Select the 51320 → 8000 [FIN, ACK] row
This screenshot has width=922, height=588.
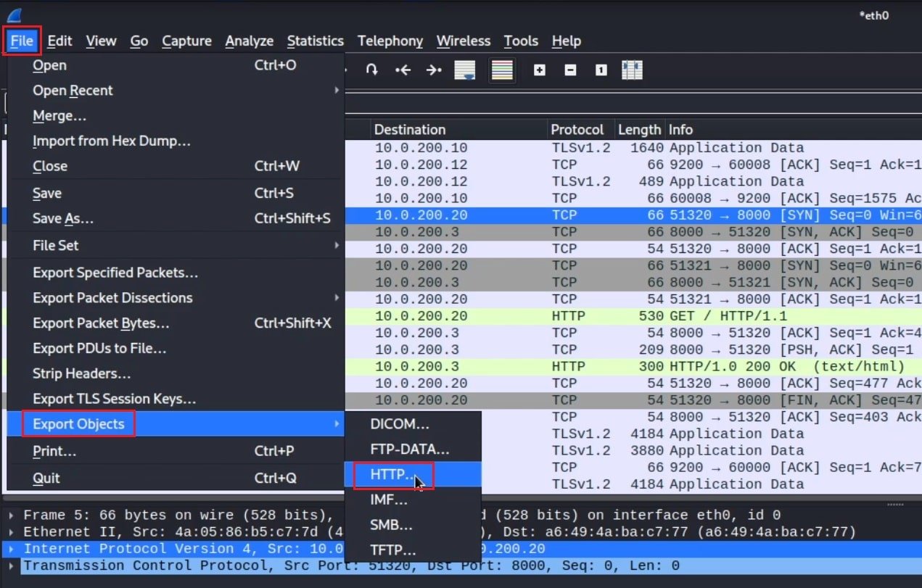point(633,400)
